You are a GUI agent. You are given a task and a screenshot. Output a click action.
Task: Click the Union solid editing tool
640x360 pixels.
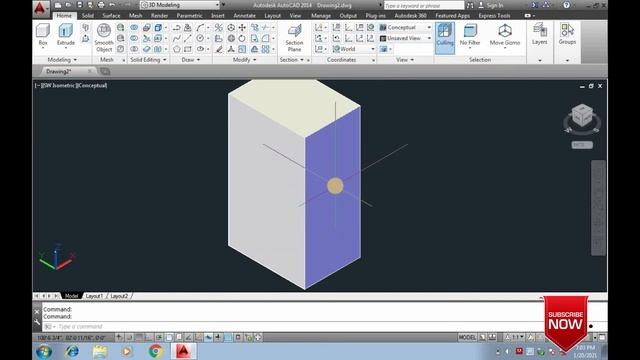tap(134, 27)
